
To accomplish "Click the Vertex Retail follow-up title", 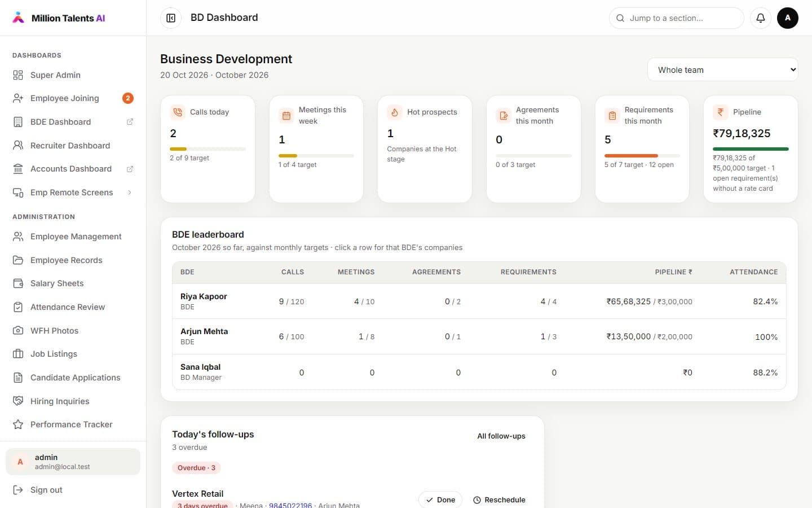I will pos(197,494).
